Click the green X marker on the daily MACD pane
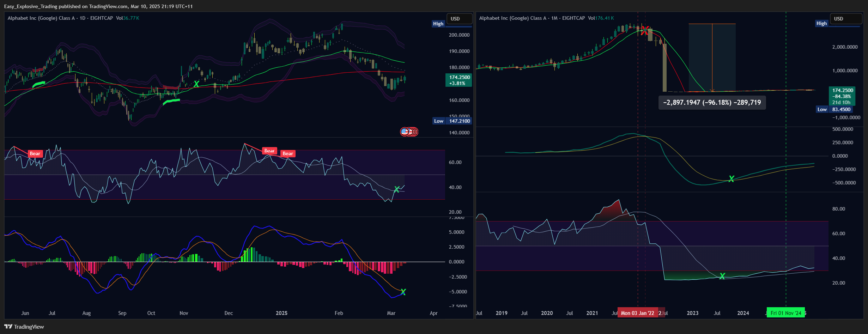 coord(403,292)
